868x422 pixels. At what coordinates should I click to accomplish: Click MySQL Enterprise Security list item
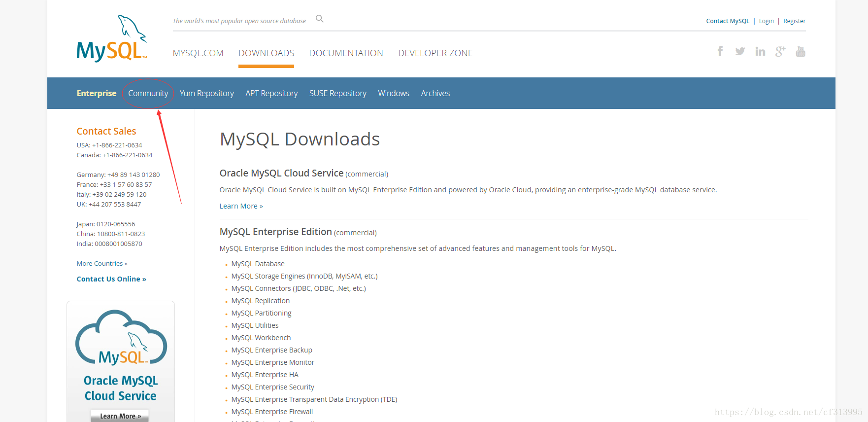click(273, 387)
